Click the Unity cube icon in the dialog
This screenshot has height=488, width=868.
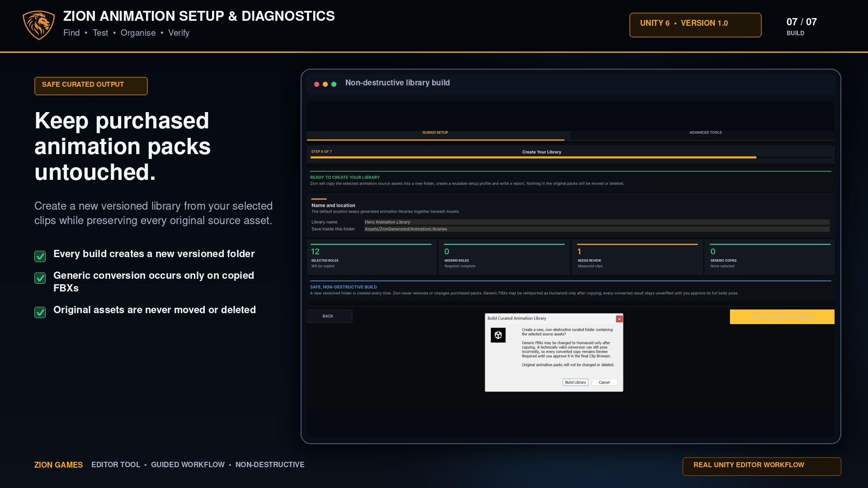click(x=498, y=335)
